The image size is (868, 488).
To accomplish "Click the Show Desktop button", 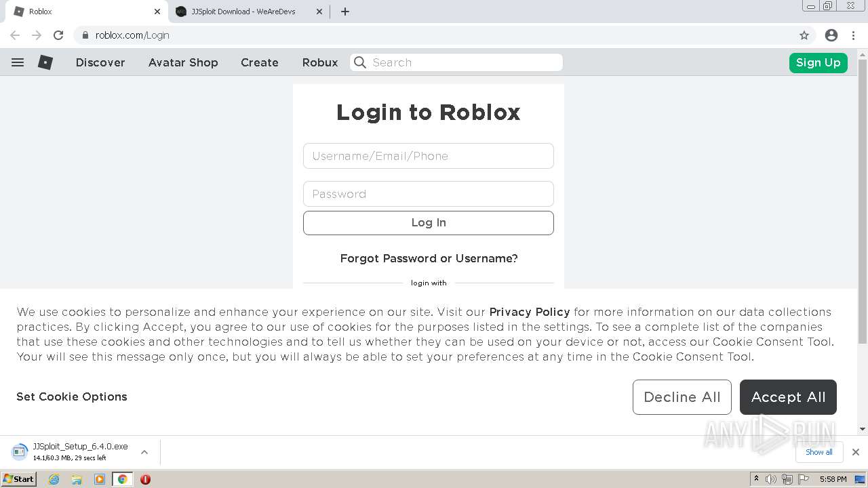I will pyautogui.click(x=861, y=479).
